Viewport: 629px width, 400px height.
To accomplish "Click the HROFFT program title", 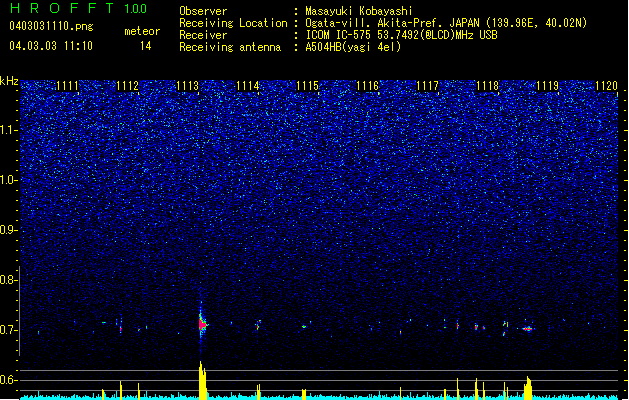I will (62, 8).
